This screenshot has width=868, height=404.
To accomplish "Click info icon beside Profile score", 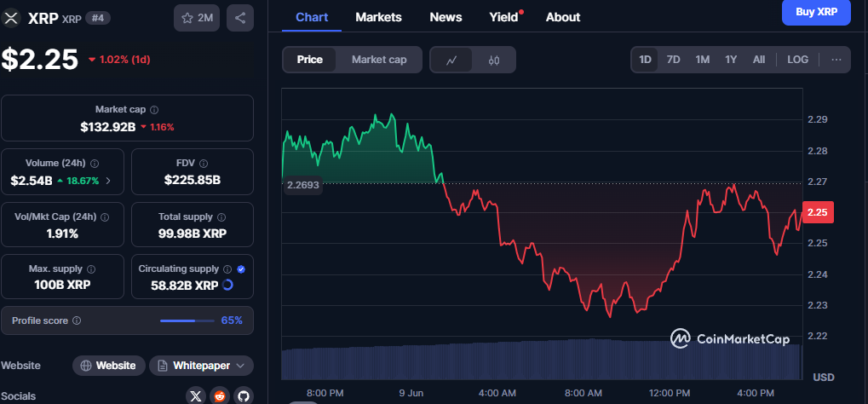I will click(x=77, y=320).
